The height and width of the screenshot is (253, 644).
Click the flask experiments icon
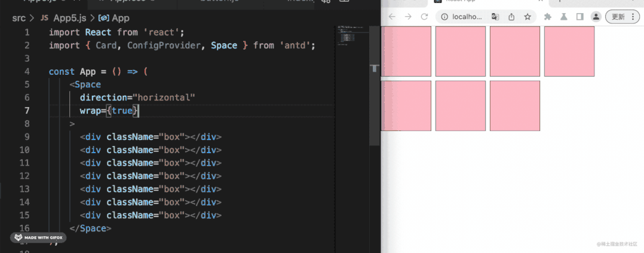pos(564,17)
